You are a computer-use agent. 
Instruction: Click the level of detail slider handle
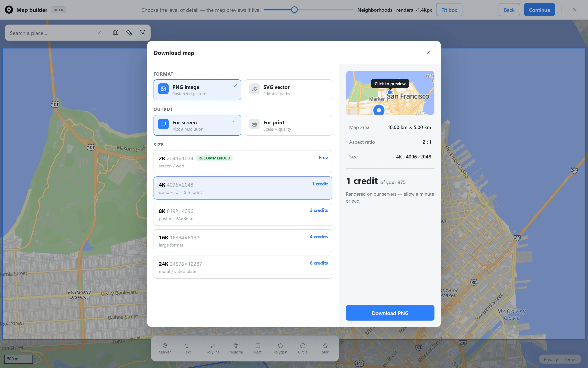pos(294,10)
